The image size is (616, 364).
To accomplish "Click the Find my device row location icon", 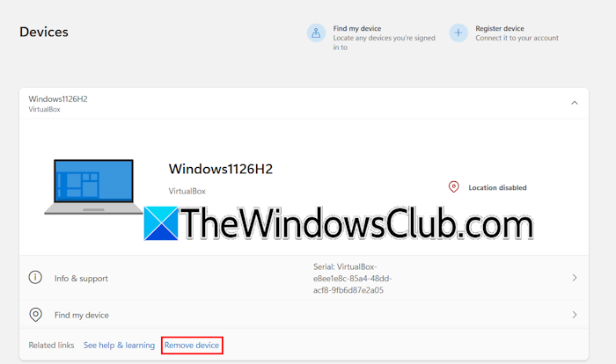I will [35, 315].
